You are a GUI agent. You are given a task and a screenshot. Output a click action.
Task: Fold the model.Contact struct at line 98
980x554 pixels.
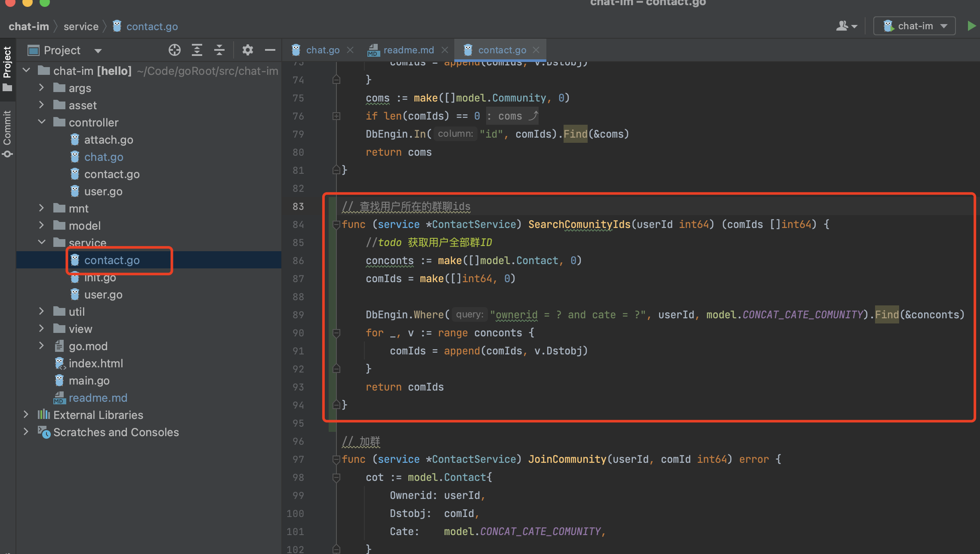coord(336,477)
